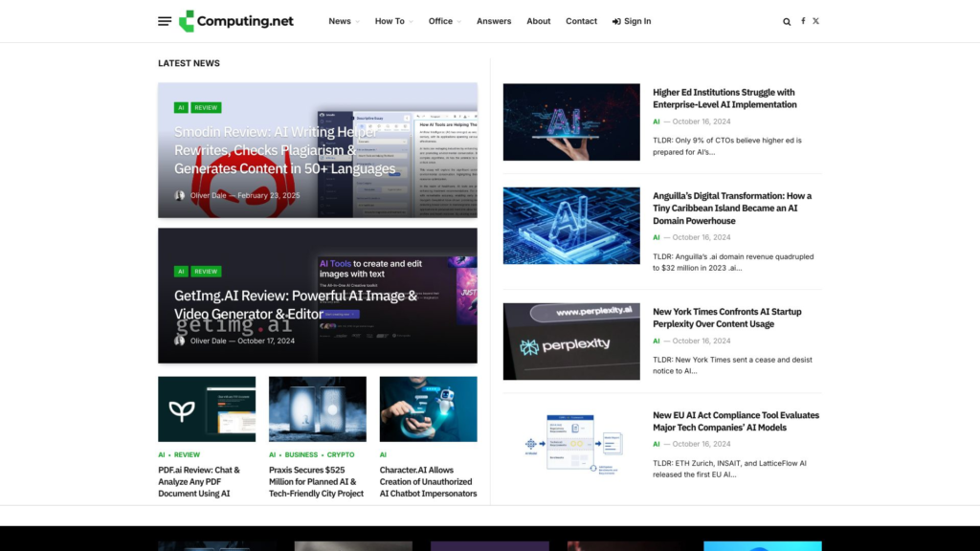Click AI category above Character.AI title
The image size is (980, 551).
click(383, 454)
